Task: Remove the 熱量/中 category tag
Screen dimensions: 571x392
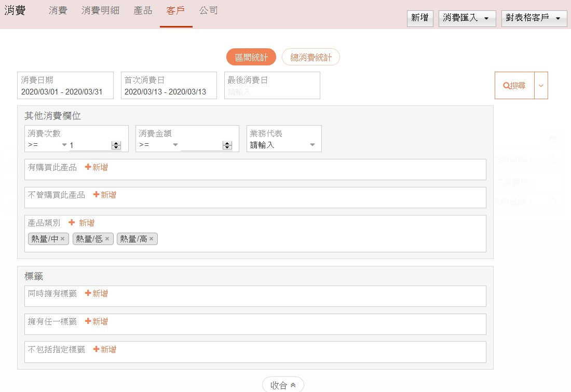Action: tap(62, 239)
